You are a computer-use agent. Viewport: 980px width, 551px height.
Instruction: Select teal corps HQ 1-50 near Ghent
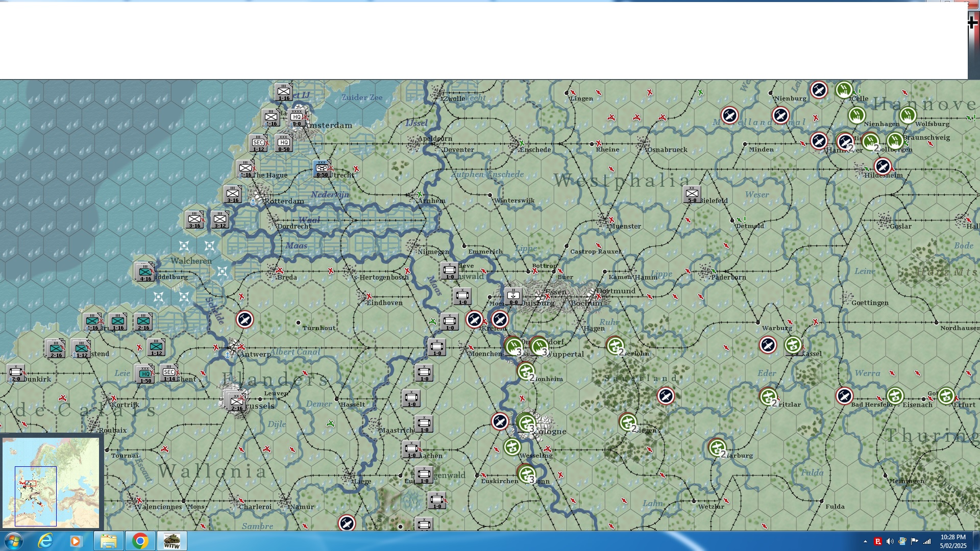145,374
